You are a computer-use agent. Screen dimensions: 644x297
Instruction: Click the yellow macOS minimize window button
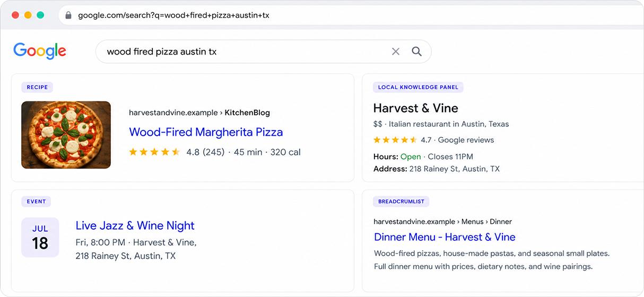pyautogui.click(x=28, y=15)
